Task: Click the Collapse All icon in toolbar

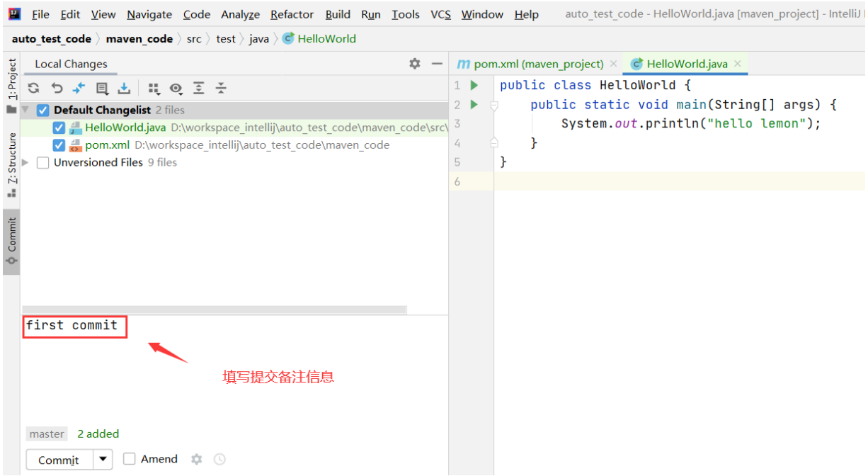Action: click(221, 88)
